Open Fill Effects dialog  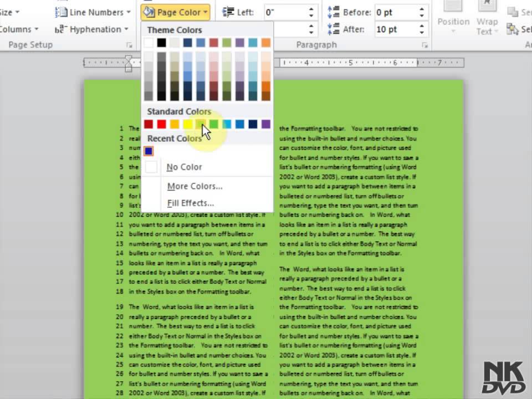pyautogui.click(x=207, y=203)
